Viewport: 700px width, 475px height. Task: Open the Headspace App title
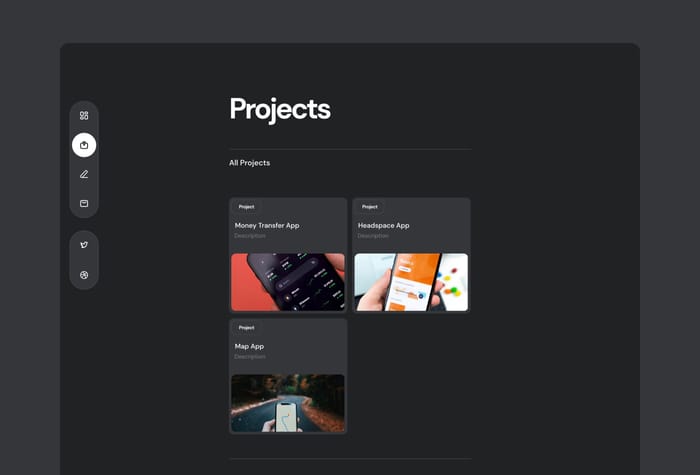[383, 225]
